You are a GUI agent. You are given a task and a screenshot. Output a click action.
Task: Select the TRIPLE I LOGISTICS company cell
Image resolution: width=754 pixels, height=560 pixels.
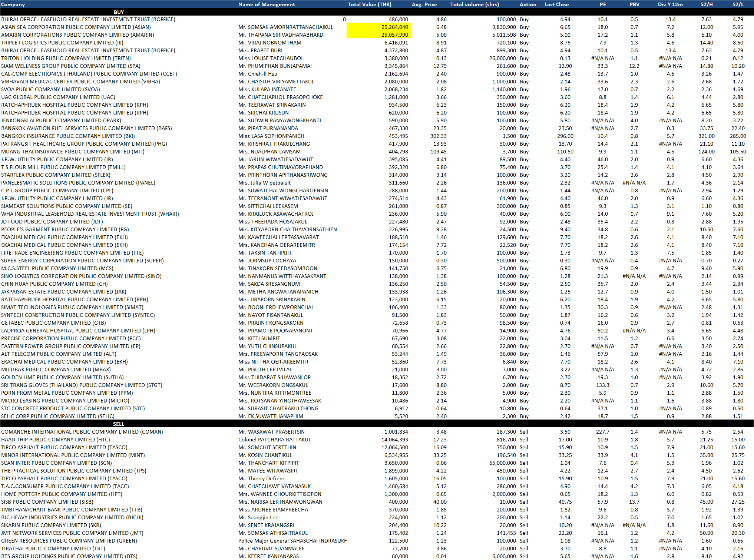coord(62,43)
